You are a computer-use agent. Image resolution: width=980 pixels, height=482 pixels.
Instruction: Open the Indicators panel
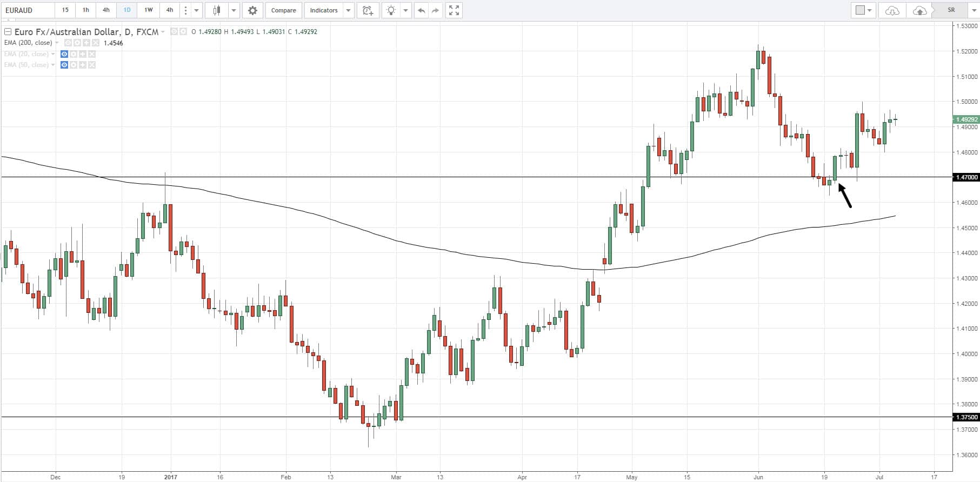[323, 10]
